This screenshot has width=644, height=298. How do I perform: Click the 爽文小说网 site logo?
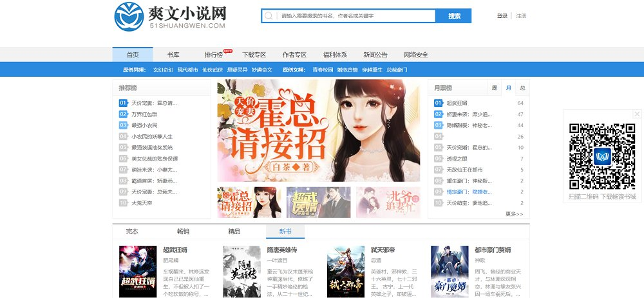(x=170, y=16)
